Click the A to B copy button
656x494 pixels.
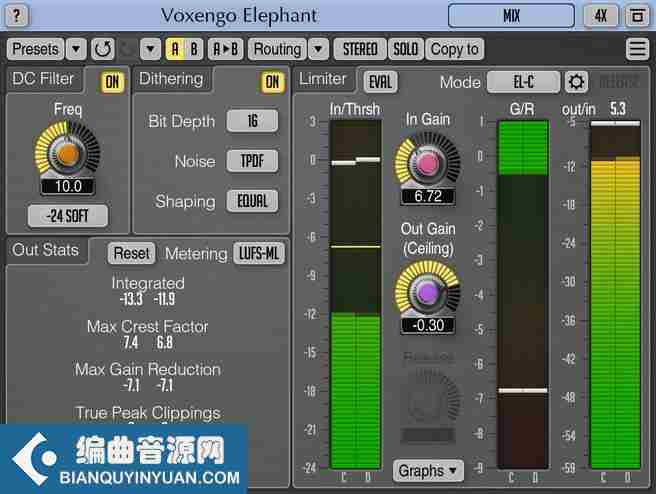[x=225, y=49]
